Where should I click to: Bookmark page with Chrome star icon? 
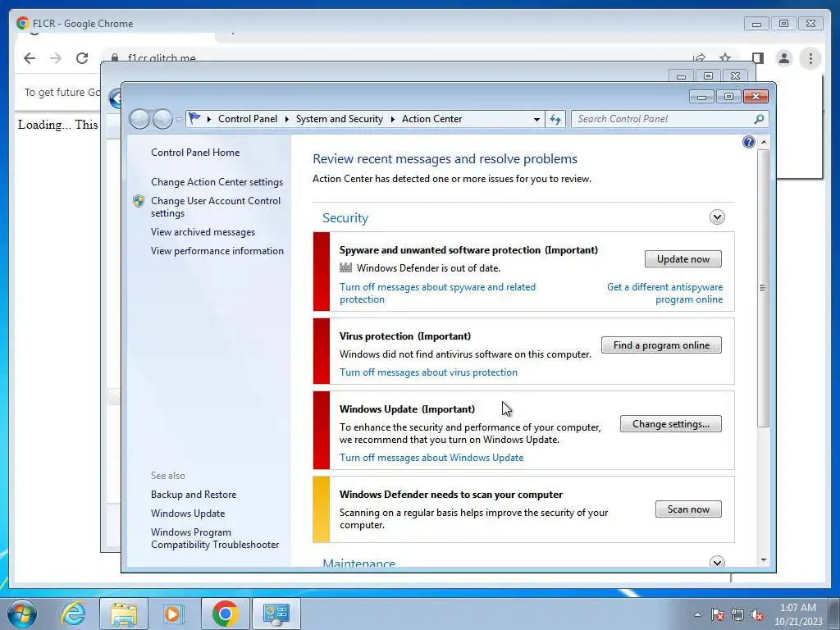725,57
